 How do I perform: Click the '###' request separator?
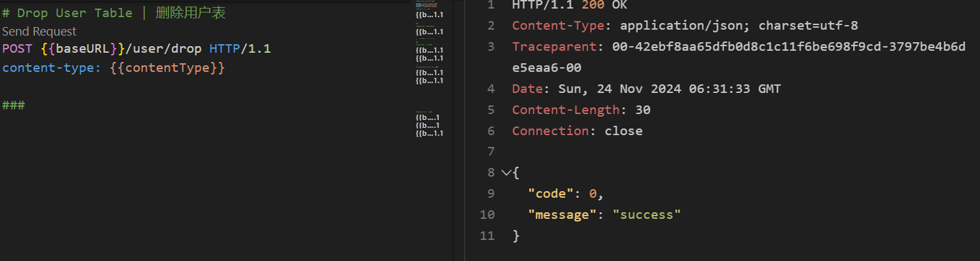pyautogui.click(x=13, y=105)
